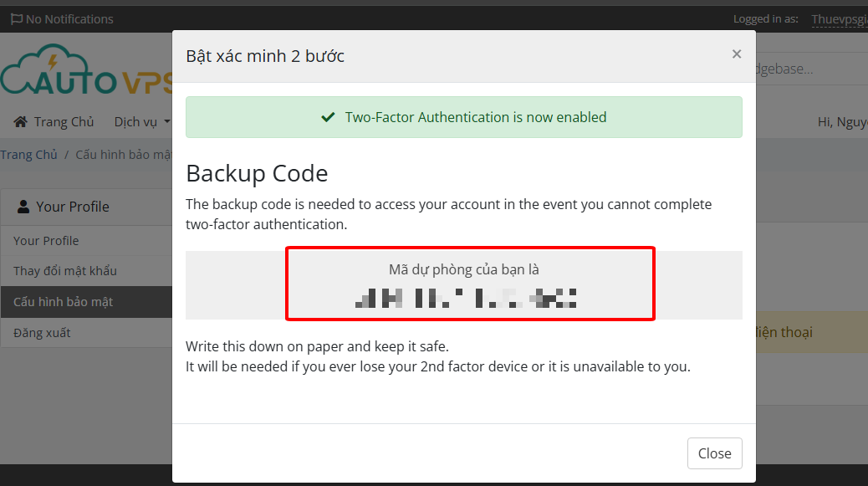
Task: Click the knowledgebase search field
Action: [x=811, y=69]
